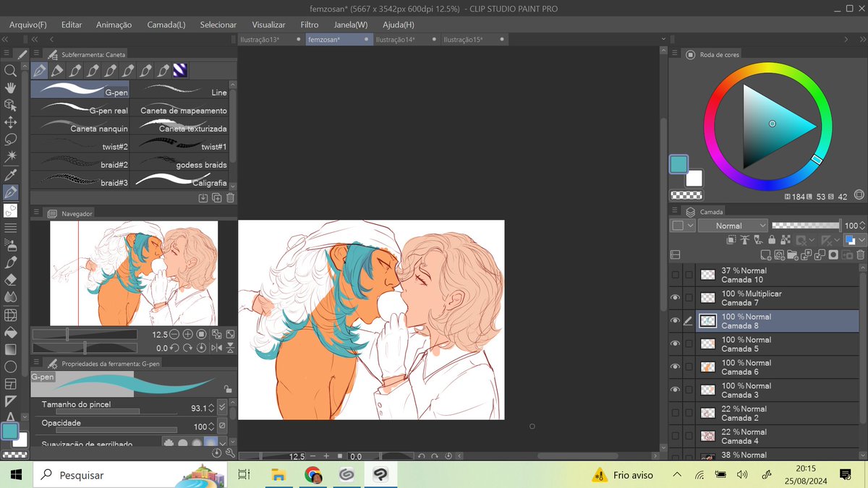Open the layer palette color dropdown
Screen dimensions: 868x488
tap(682, 226)
